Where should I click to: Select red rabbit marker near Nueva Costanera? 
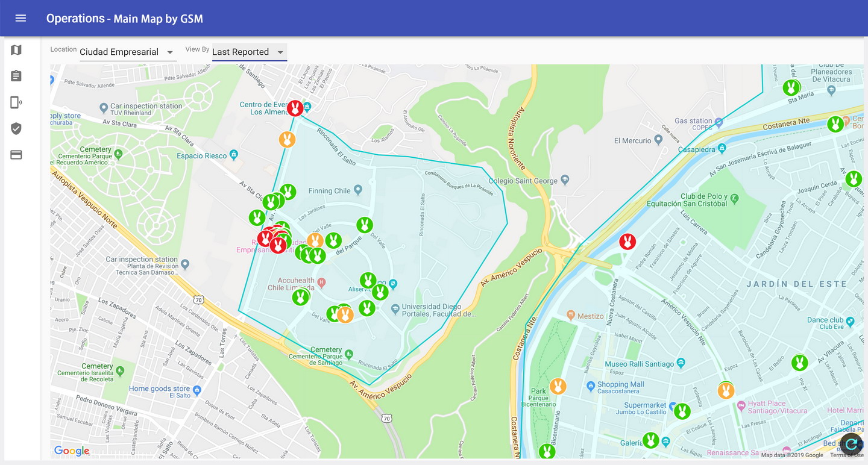tap(627, 242)
